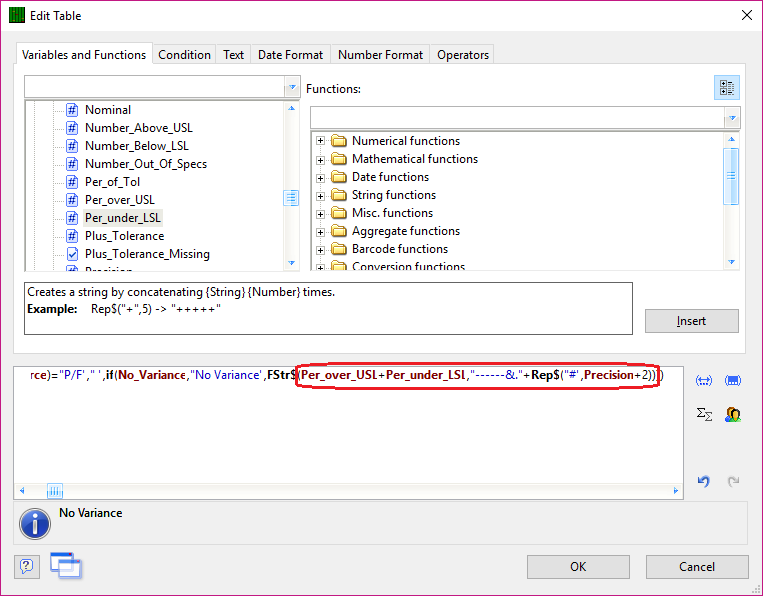
Task: Select the Plus_Tolerance_Missing variable
Action: pos(147,254)
